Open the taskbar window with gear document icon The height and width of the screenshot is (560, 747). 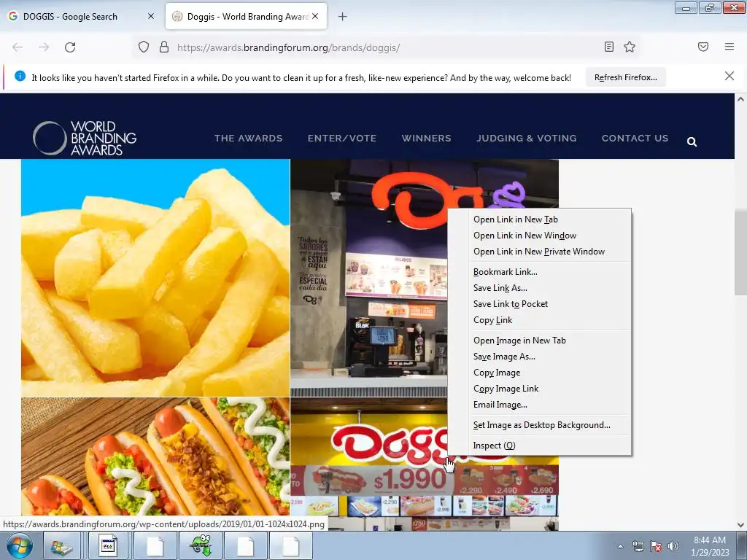tap(108, 545)
